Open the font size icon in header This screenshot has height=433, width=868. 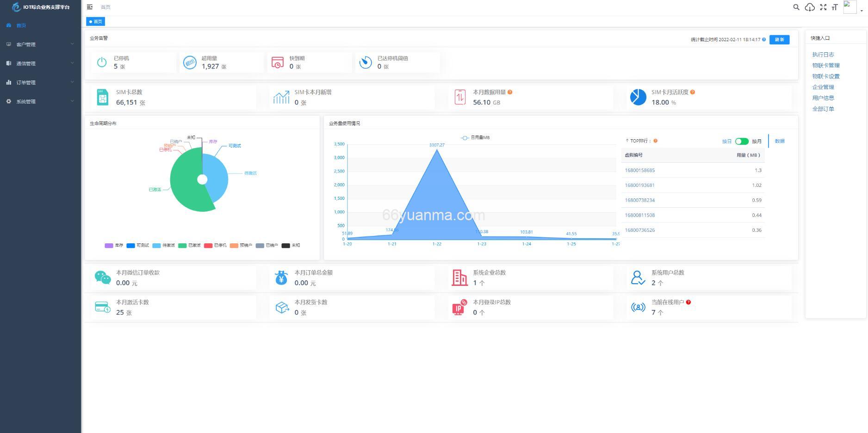(x=835, y=7)
